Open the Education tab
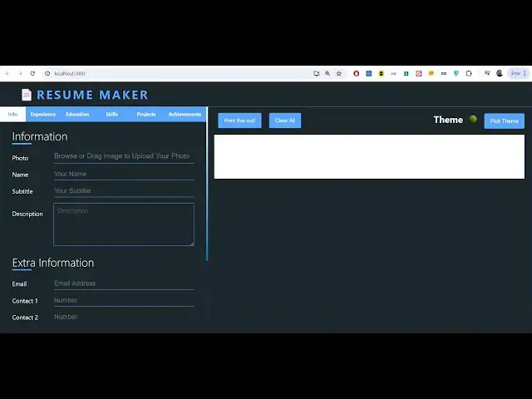 pyautogui.click(x=77, y=115)
